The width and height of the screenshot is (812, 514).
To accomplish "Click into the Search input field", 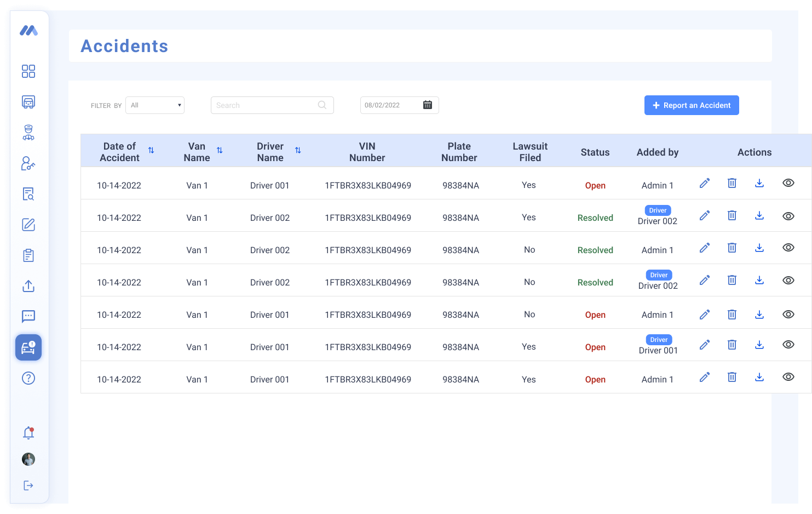I will [x=266, y=105].
